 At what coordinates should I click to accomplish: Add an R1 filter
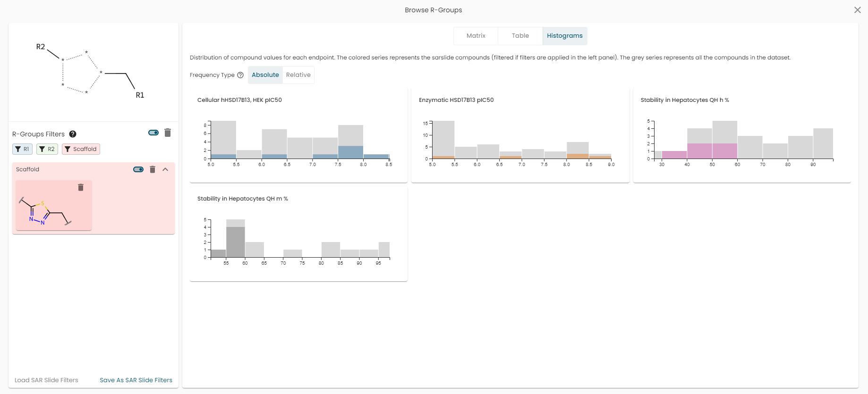coord(22,149)
